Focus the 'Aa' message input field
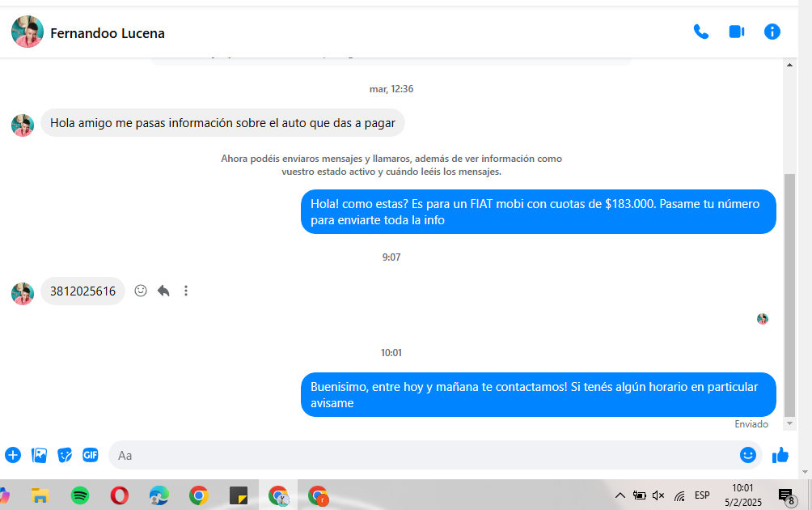Image resolution: width=812 pixels, height=510 pixels. (425, 455)
